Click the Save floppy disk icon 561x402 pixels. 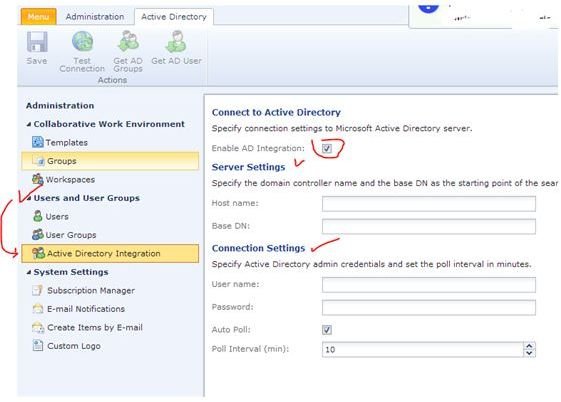[37, 42]
